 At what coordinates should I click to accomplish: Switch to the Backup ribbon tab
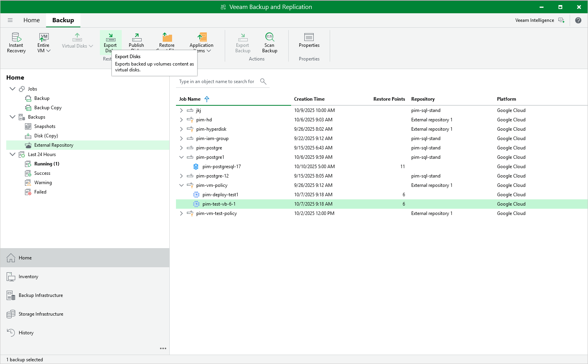tap(63, 20)
